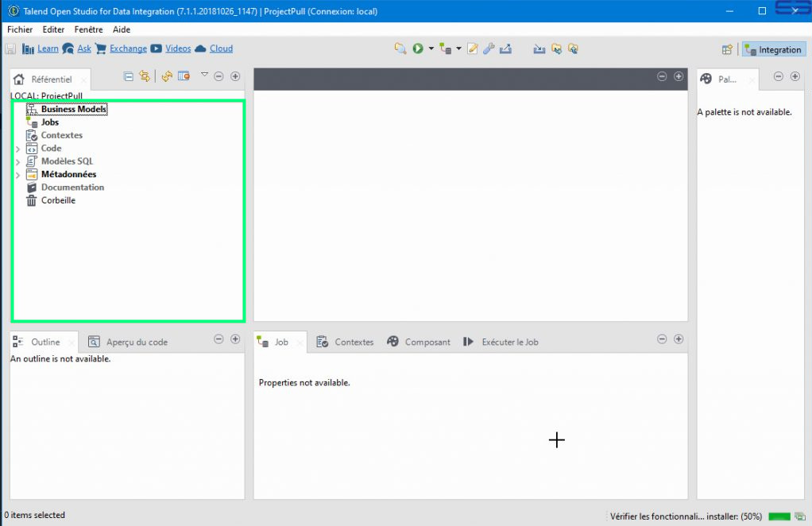This screenshot has height=526, width=812.
Task: Click the import items arrow-down tray icon
Action: point(539,48)
